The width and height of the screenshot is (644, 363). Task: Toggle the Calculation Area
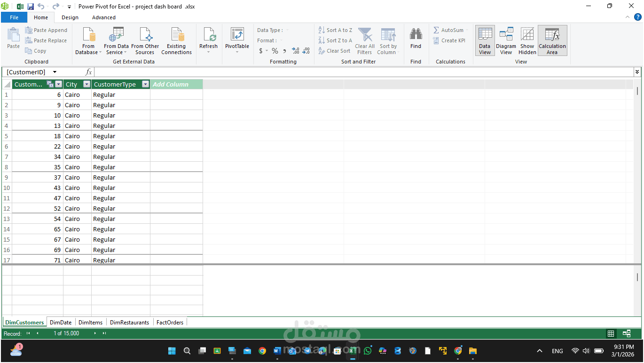click(552, 41)
